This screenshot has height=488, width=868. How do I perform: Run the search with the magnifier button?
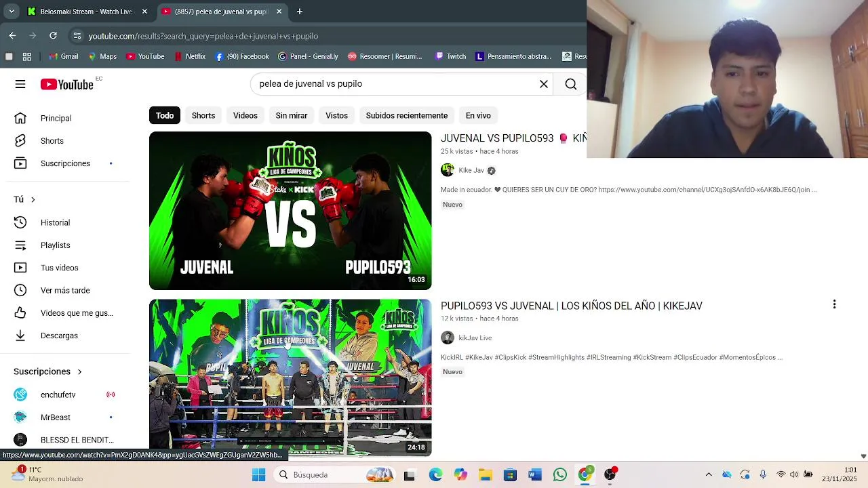(571, 84)
